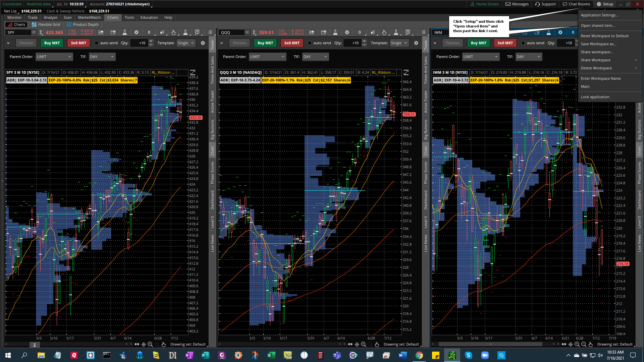This screenshot has width=644, height=362.
Task: Open Excel from the Windows taskbar
Action: [271, 355]
